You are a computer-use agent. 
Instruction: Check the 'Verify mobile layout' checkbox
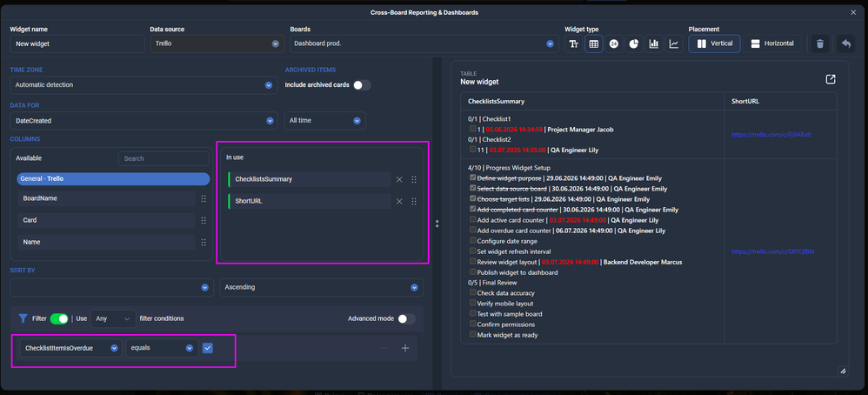tap(472, 303)
